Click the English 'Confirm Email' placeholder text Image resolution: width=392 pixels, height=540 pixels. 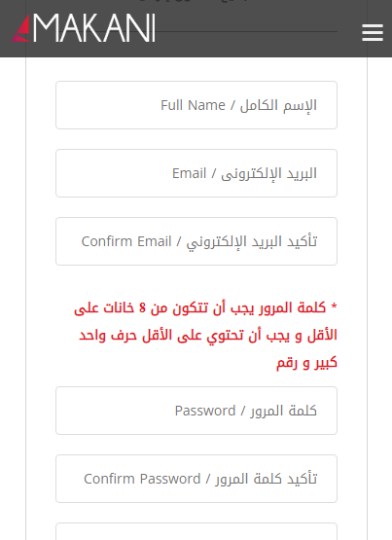tap(126, 241)
